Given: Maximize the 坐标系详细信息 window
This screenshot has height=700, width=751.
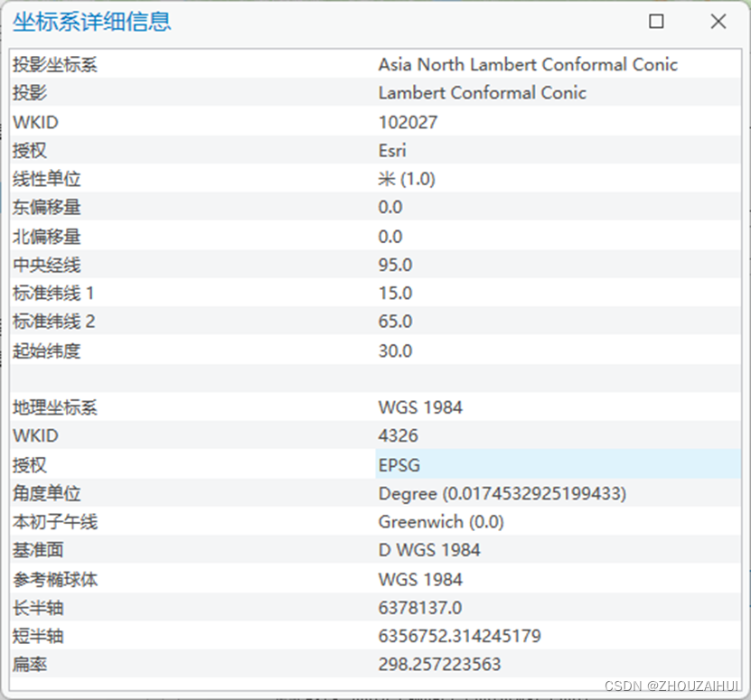Looking at the screenshot, I should pyautogui.click(x=657, y=22).
